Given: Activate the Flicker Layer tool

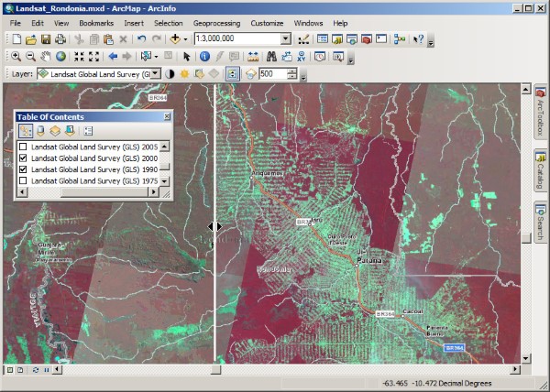Looking at the screenshot, I should coord(251,74).
